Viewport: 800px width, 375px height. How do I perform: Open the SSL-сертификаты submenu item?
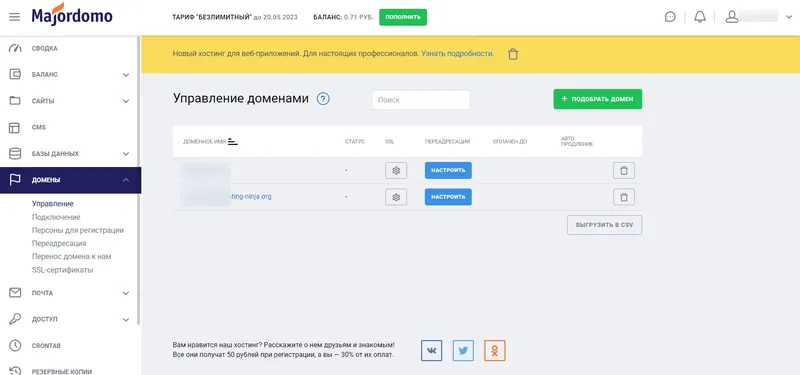(62, 270)
